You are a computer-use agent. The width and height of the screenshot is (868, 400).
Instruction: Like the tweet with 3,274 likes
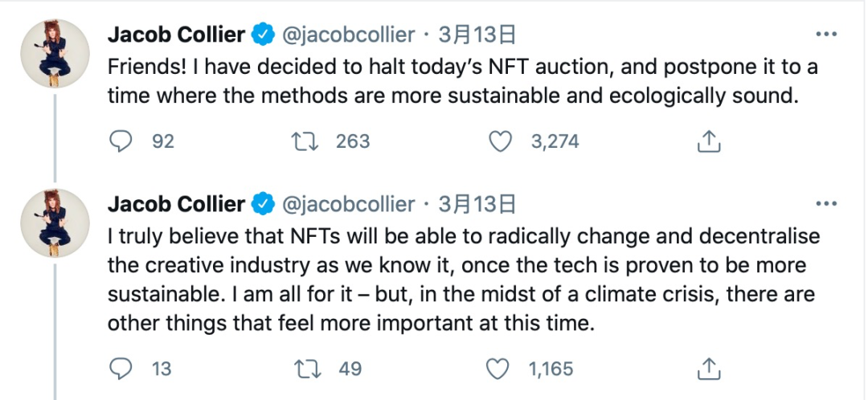[501, 141]
